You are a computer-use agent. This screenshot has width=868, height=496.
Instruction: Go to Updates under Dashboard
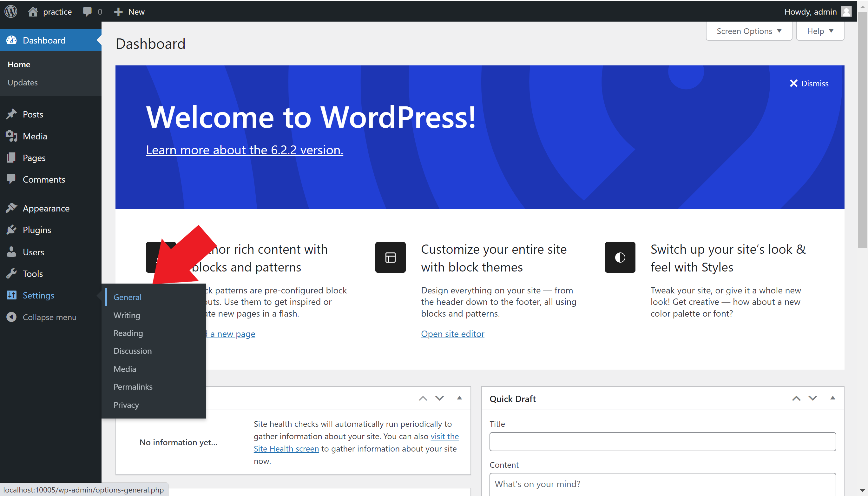click(23, 83)
